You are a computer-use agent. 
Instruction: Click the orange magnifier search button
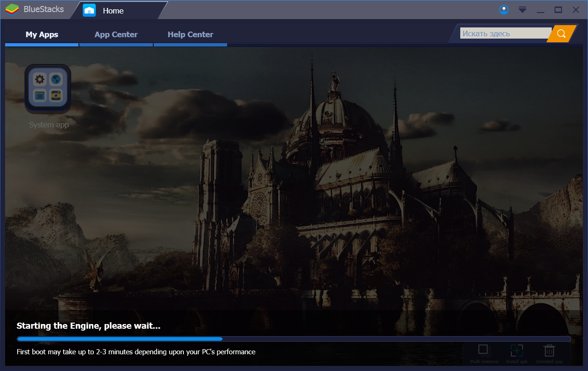point(562,33)
